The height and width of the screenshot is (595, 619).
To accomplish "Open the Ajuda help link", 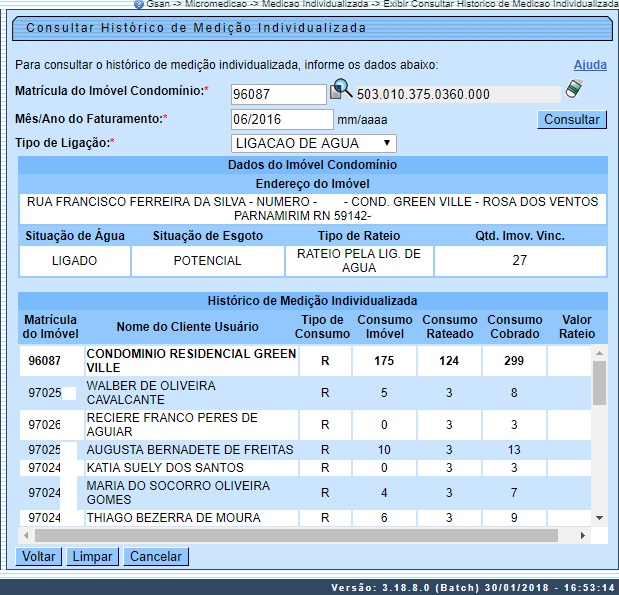I will point(590,65).
